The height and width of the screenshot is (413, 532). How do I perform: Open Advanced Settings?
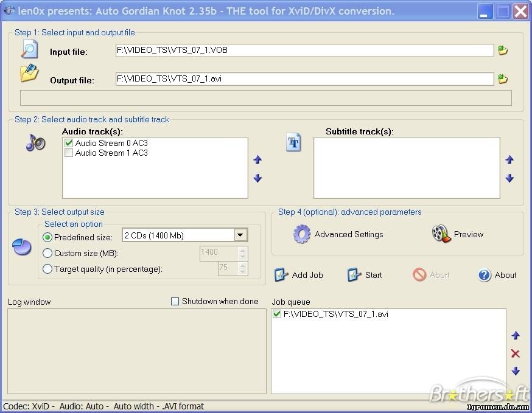pyautogui.click(x=348, y=234)
